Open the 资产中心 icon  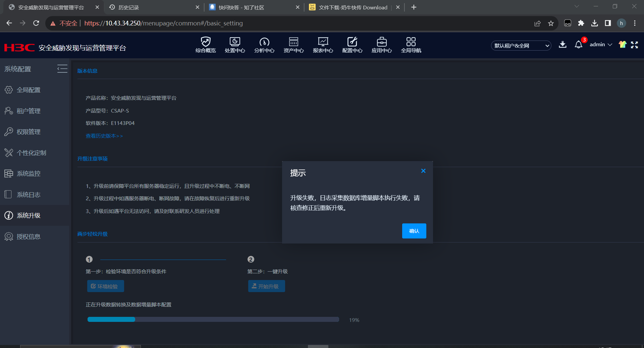(x=293, y=42)
